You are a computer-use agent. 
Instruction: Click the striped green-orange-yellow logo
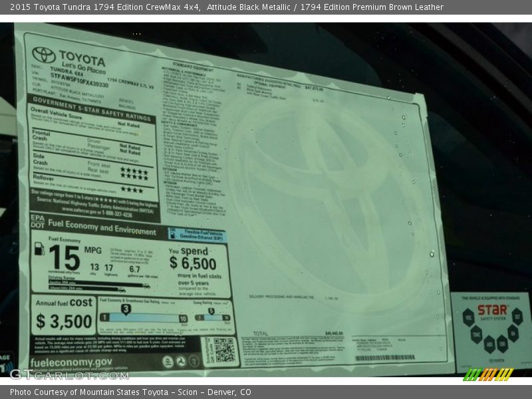pos(487,374)
